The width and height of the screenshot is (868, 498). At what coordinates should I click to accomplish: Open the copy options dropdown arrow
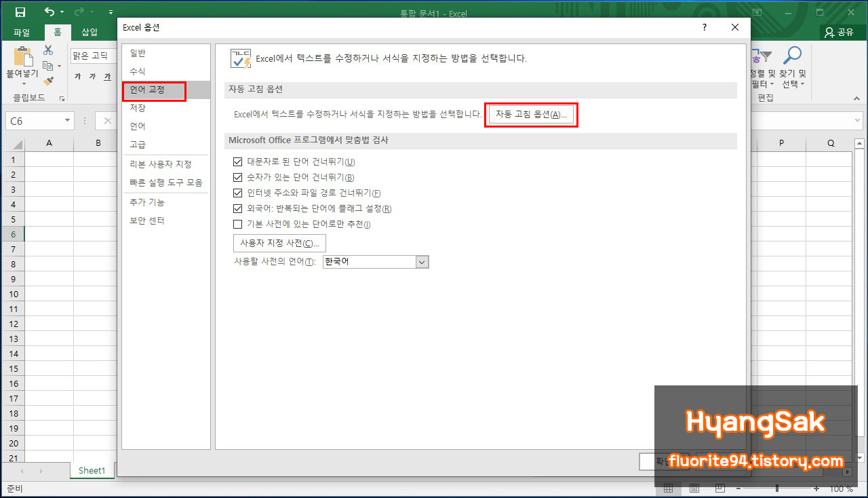point(59,66)
